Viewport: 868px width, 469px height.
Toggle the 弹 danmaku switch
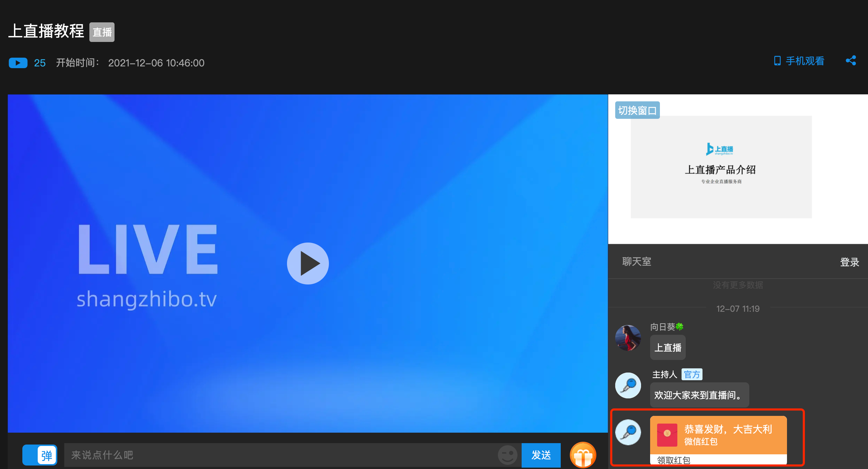[40, 455]
